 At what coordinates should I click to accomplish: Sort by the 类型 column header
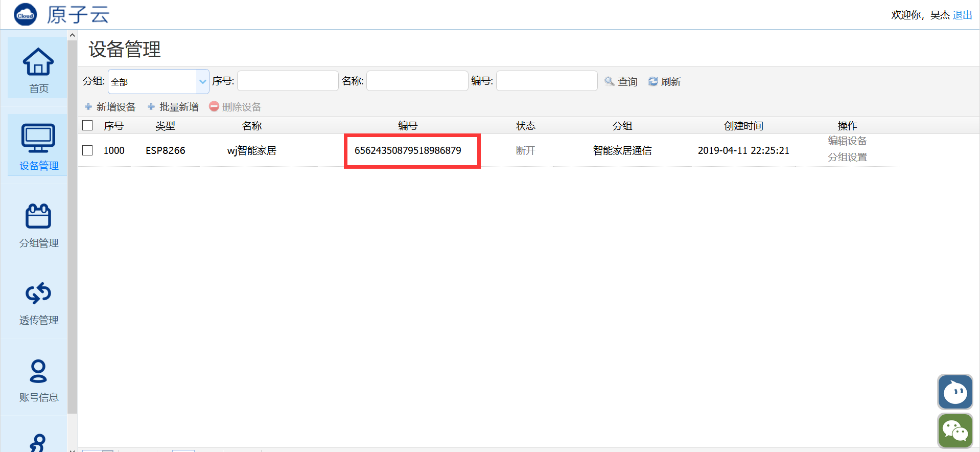tap(165, 126)
